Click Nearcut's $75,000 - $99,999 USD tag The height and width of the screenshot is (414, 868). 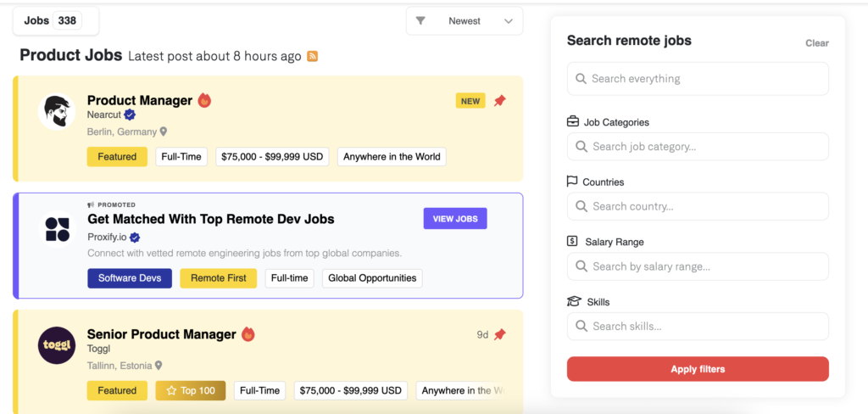pos(272,157)
